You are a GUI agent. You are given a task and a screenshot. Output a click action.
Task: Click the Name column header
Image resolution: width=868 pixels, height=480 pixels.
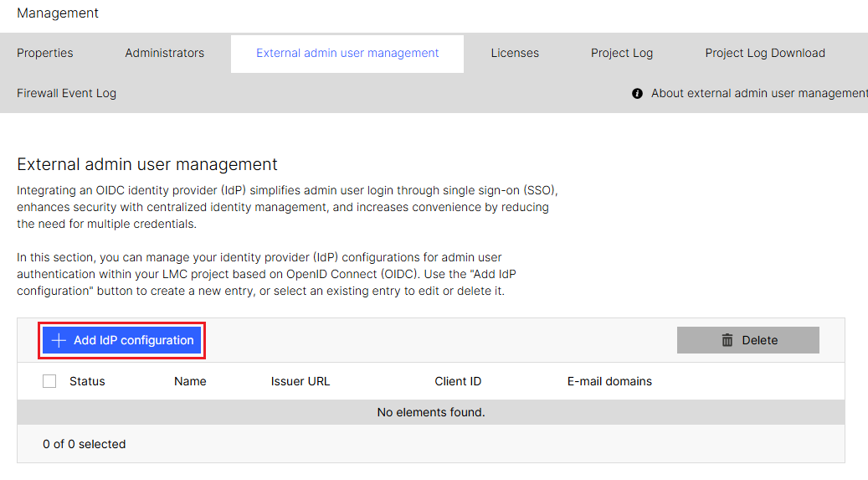(x=190, y=381)
